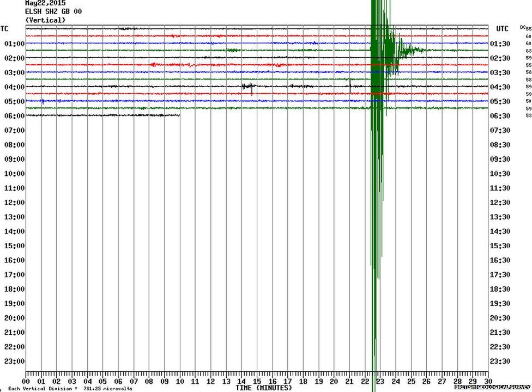Select the blue 05:00 seismic trace
The width and height of the screenshot is (532, 392).
(x=164, y=101)
